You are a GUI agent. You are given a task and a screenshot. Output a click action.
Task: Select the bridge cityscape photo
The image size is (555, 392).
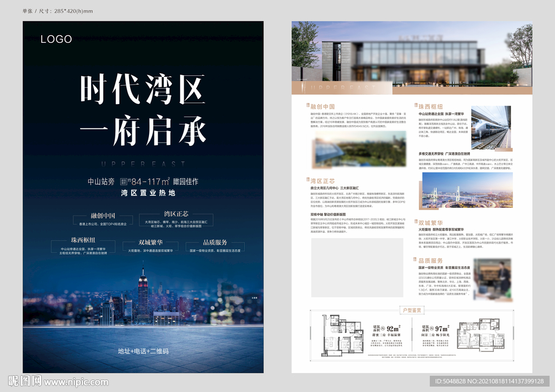point(467,191)
